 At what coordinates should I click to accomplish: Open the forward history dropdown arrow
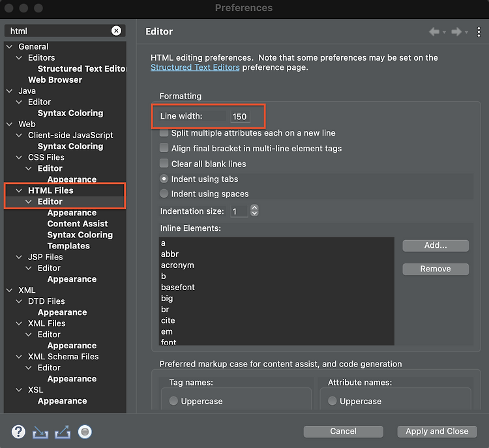466,32
